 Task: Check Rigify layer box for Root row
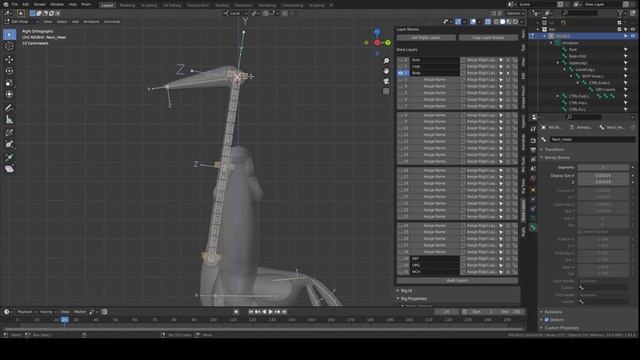click(x=463, y=60)
